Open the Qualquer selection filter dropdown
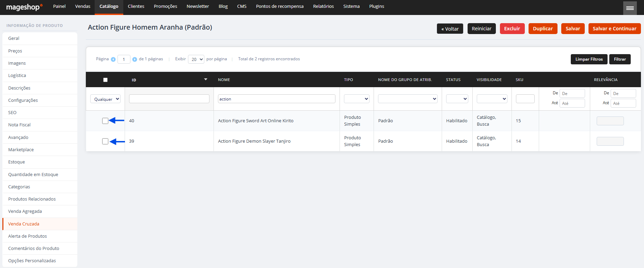The width and height of the screenshot is (644, 268). point(105,99)
